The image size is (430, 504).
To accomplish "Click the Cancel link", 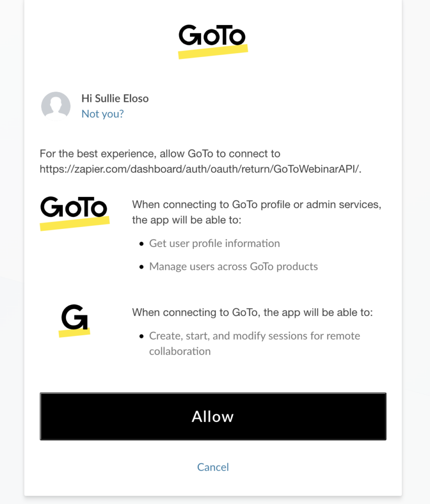I will tap(213, 467).
